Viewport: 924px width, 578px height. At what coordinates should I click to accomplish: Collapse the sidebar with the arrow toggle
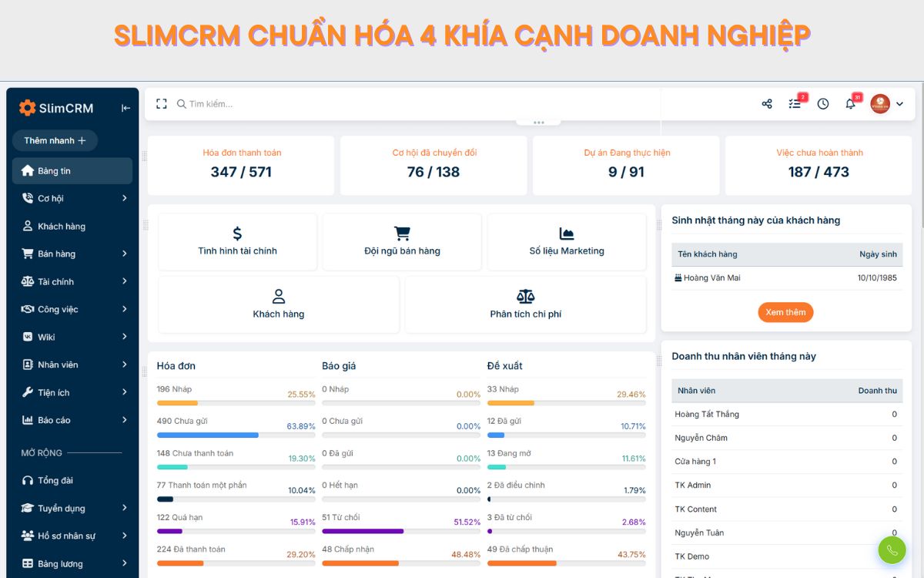(126, 108)
